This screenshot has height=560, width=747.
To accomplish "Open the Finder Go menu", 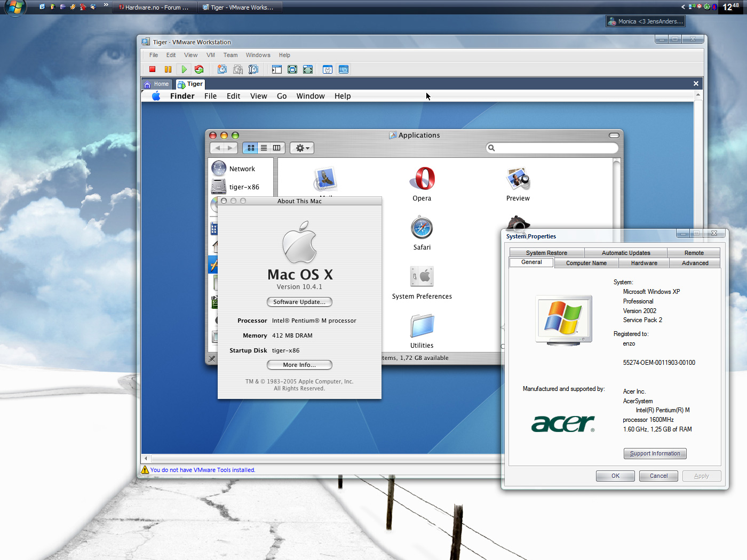I will click(282, 96).
